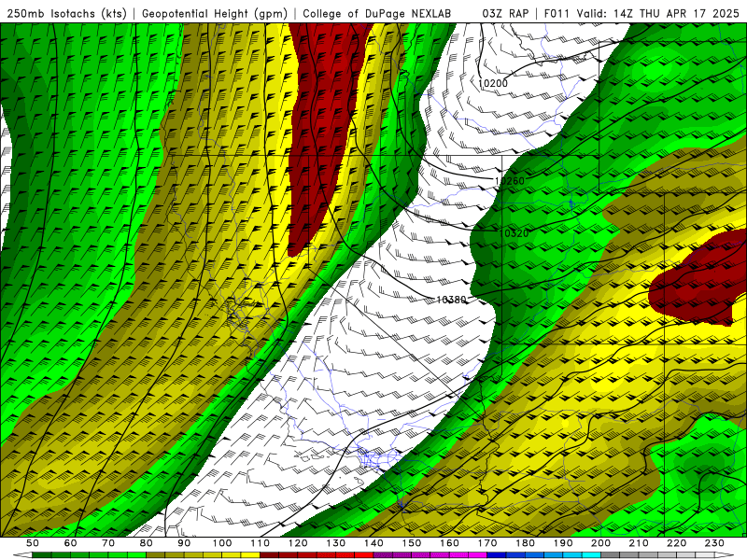
Task: Click the 70 value on the color scale
Action: [108, 543]
